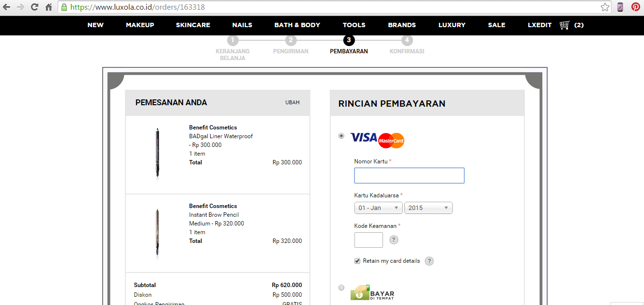Screen dimensions: 644x305
Task: Click the Instant Brow Pencil product name
Action: pos(214,215)
